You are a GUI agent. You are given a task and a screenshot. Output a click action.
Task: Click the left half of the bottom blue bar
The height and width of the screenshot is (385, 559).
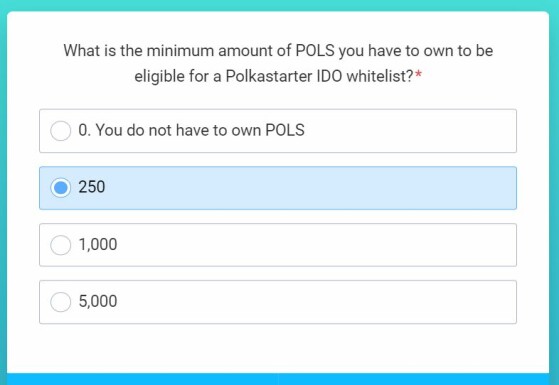click(143, 379)
